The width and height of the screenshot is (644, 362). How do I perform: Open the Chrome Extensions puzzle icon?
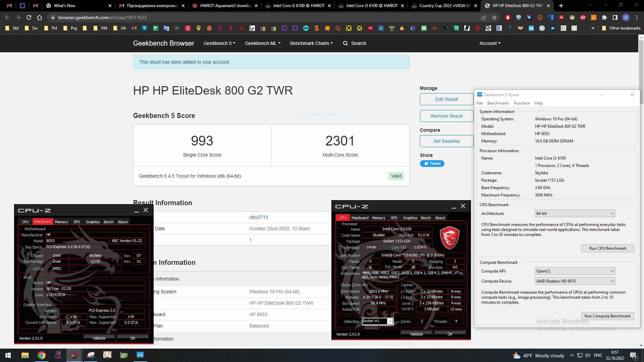coord(604,17)
